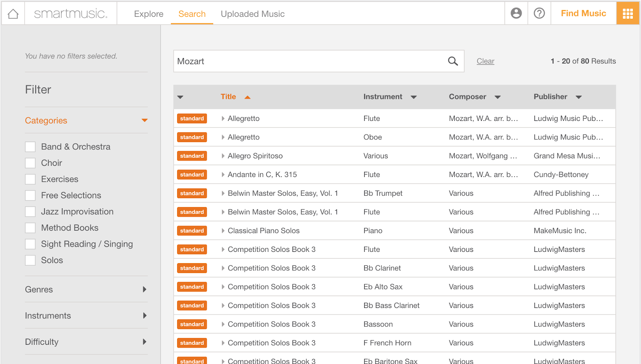Click F French Horn instrument cell

pyautogui.click(x=387, y=343)
